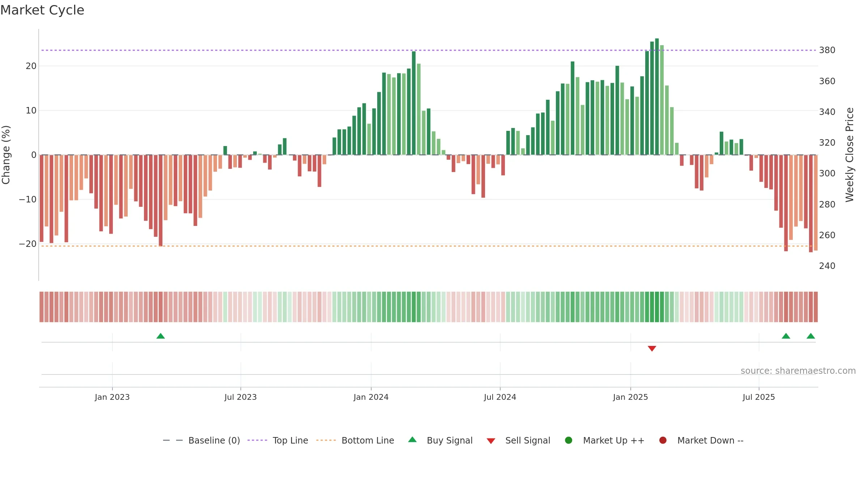Click the 380 price tick label

pyautogui.click(x=827, y=50)
